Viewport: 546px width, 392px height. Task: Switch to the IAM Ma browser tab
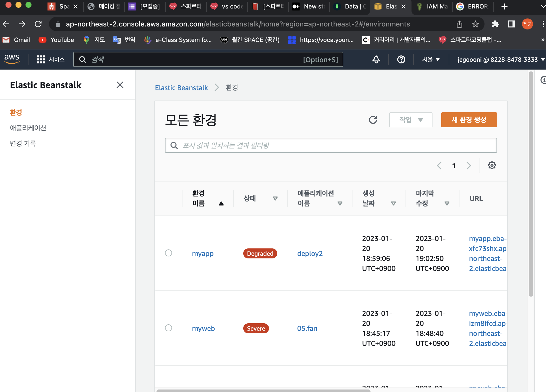pyautogui.click(x=432, y=6)
